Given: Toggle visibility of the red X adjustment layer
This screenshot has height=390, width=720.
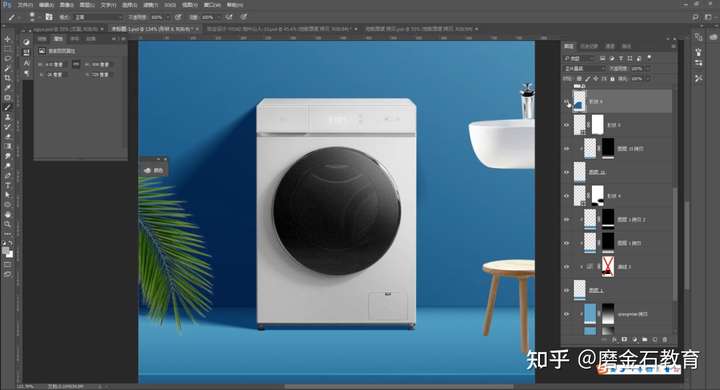Looking at the screenshot, I should coord(567,266).
